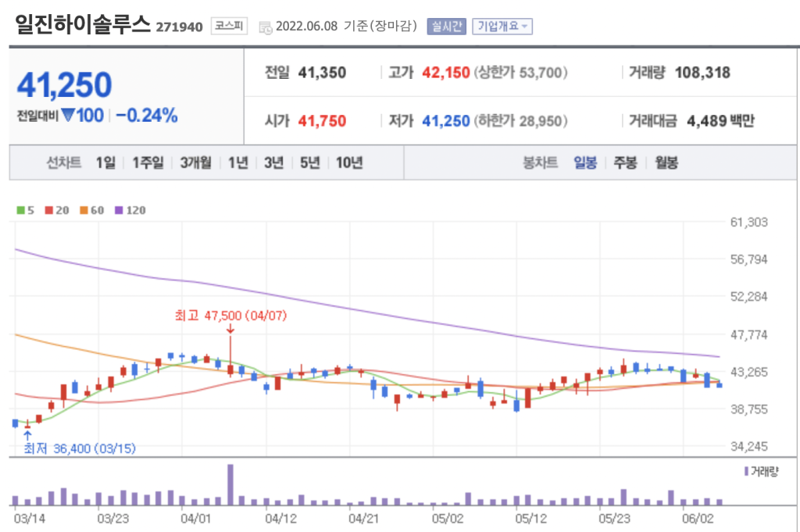The height and width of the screenshot is (532, 800).
Task: Click the blue 최저 36,400 arrow marker
Action: (27, 435)
